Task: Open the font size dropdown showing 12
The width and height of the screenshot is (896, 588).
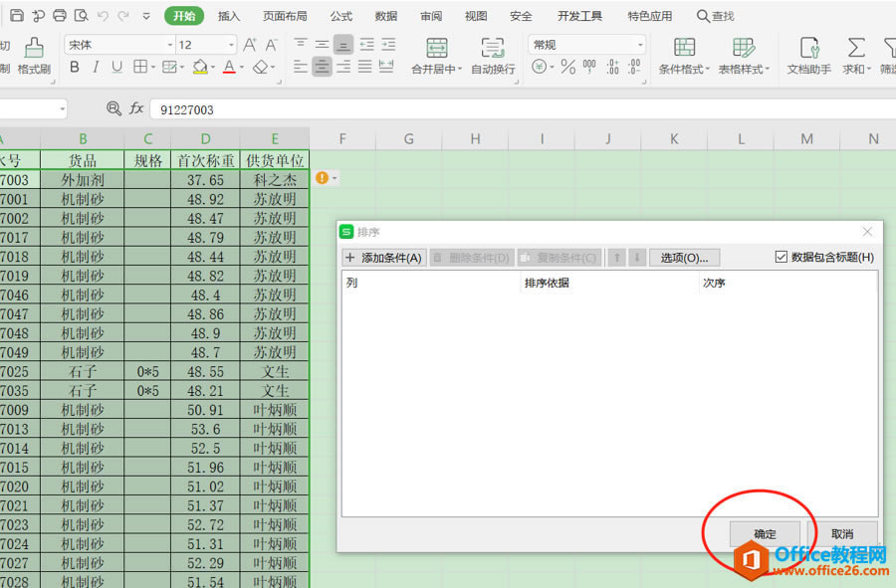Action: click(231, 45)
